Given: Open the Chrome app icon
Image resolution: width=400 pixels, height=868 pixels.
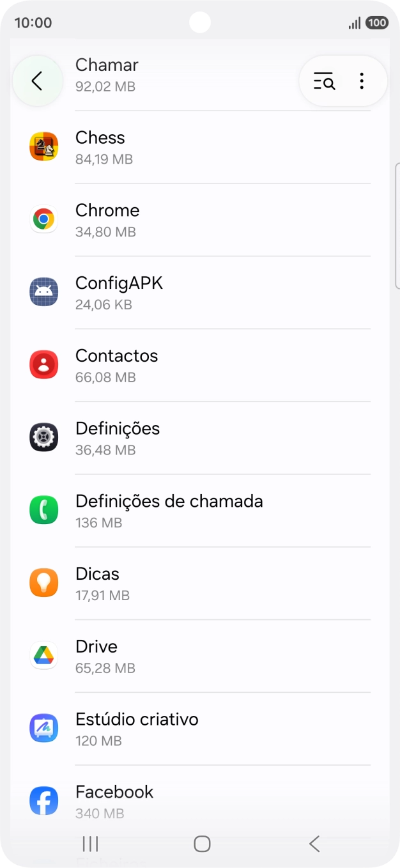Looking at the screenshot, I should tap(43, 219).
